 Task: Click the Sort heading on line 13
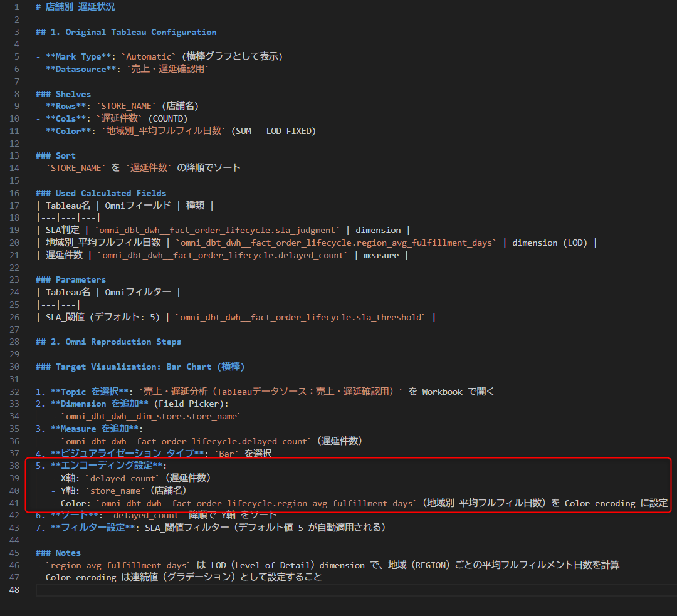pyautogui.click(x=65, y=155)
